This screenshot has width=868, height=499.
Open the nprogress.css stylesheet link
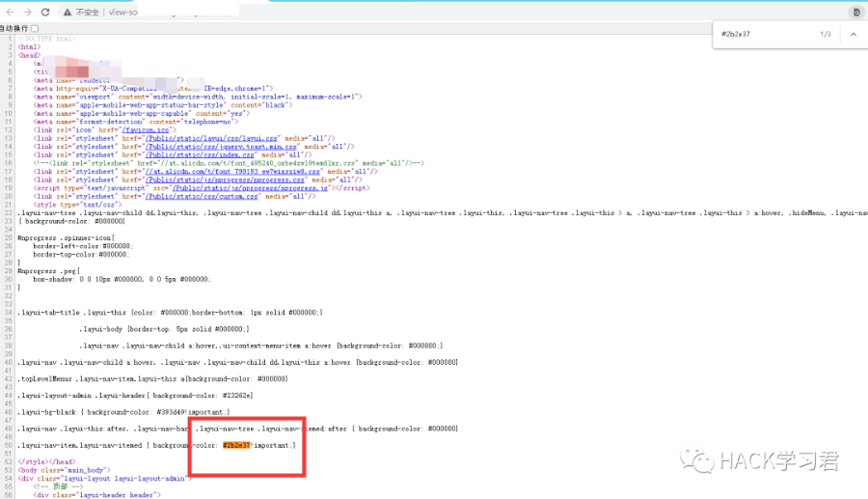pos(225,180)
